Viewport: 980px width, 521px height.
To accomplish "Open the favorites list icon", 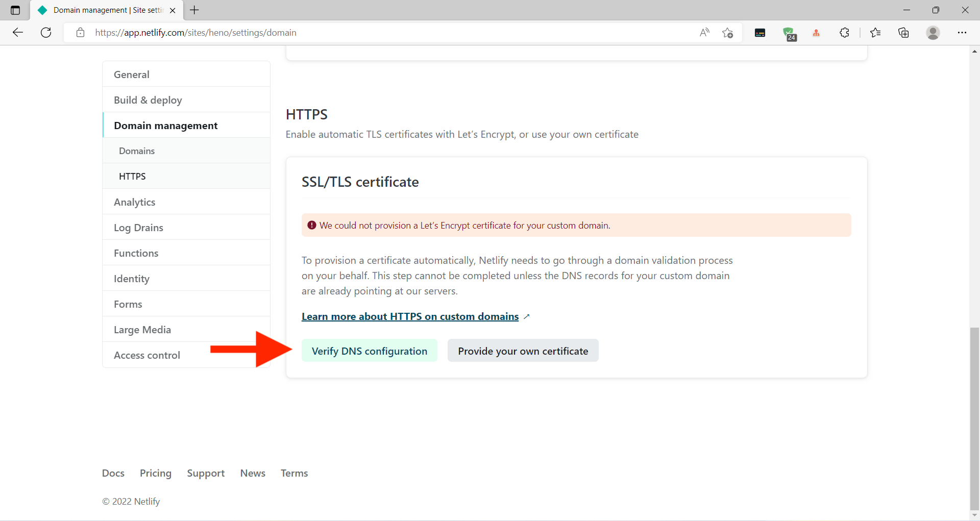I will [x=876, y=33].
